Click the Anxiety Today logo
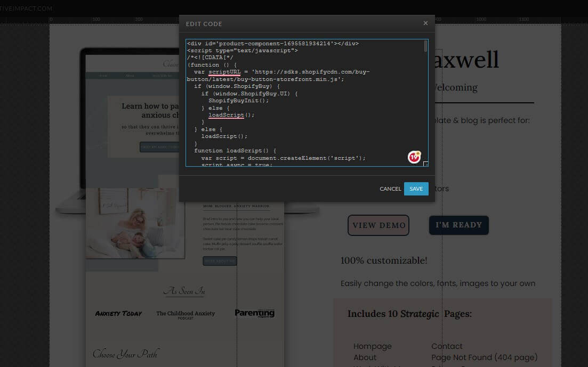588x367 pixels. tap(118, 313)
